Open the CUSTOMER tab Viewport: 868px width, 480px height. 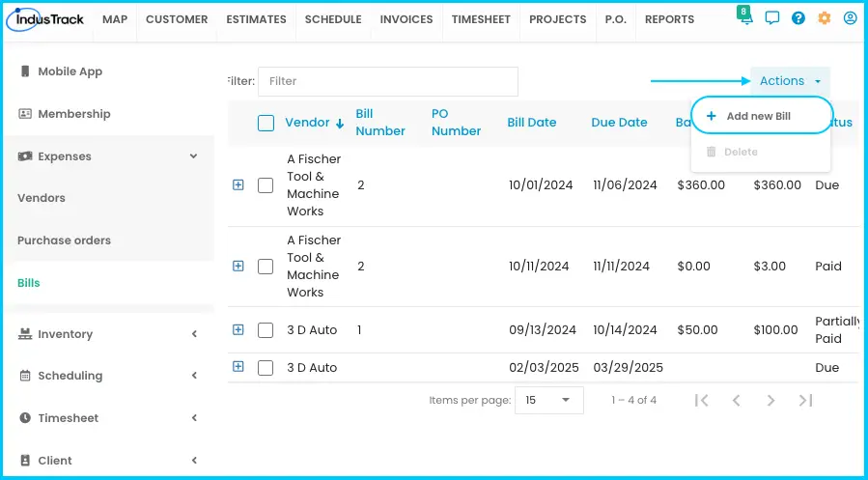click(x=177, y=19)
